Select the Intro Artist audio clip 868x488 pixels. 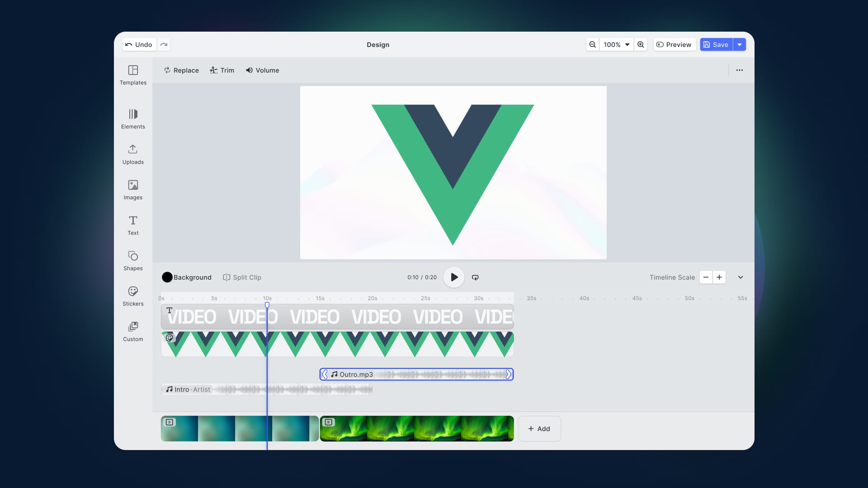(x=267, y=389)
